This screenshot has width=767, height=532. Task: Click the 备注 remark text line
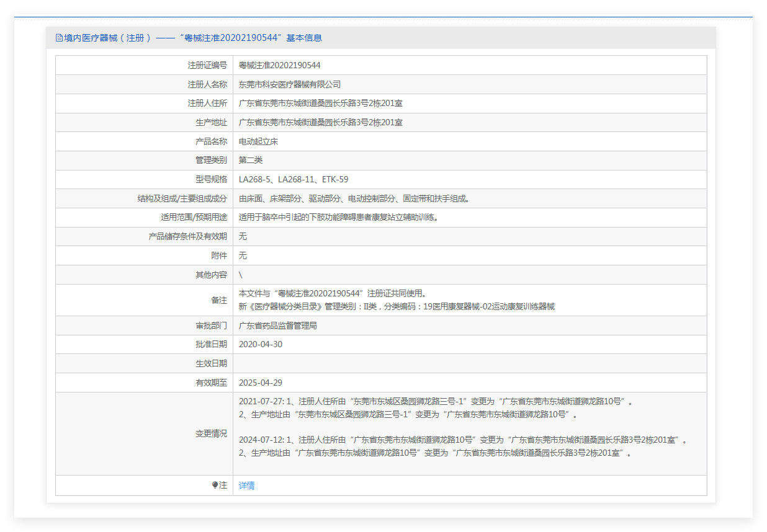pyautogui.click(x=397, y=300)
